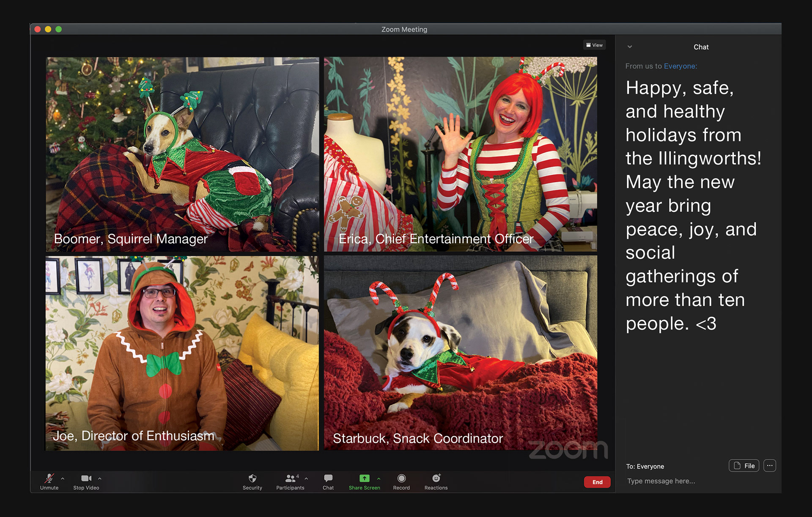
Task: Toggle the Chat panel icon
Action: tap(328, 479)
